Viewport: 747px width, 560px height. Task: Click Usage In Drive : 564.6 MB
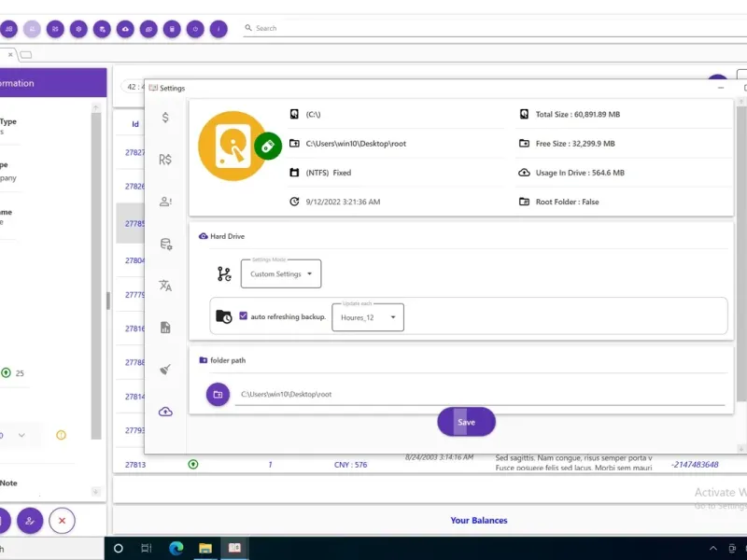pos(580,173)
